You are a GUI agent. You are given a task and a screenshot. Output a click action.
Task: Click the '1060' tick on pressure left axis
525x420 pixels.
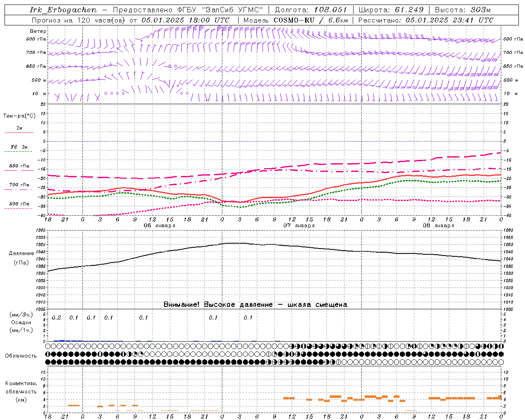pyautogui.click(x=41, y=231)
